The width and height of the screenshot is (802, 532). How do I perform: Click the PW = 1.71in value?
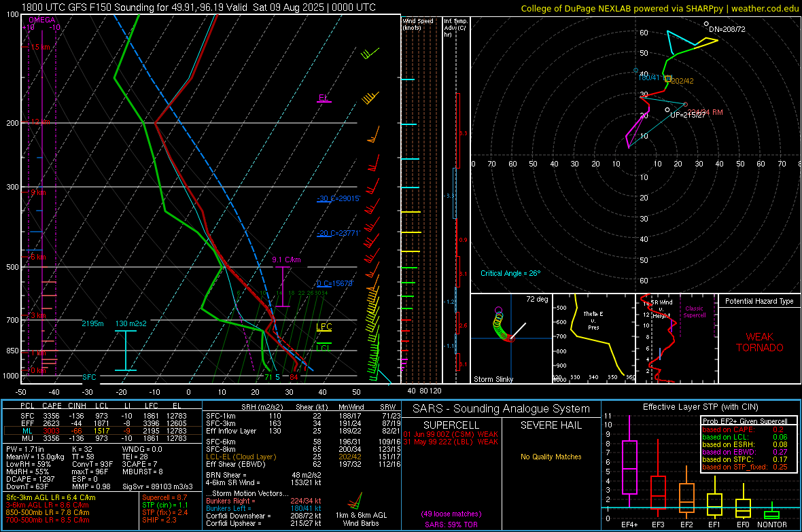click(25, 449)
